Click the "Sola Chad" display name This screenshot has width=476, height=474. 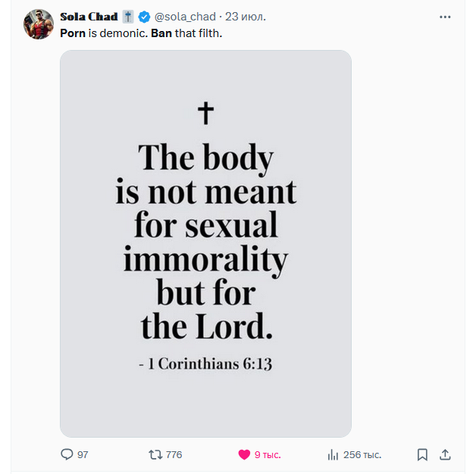point(89,17)
